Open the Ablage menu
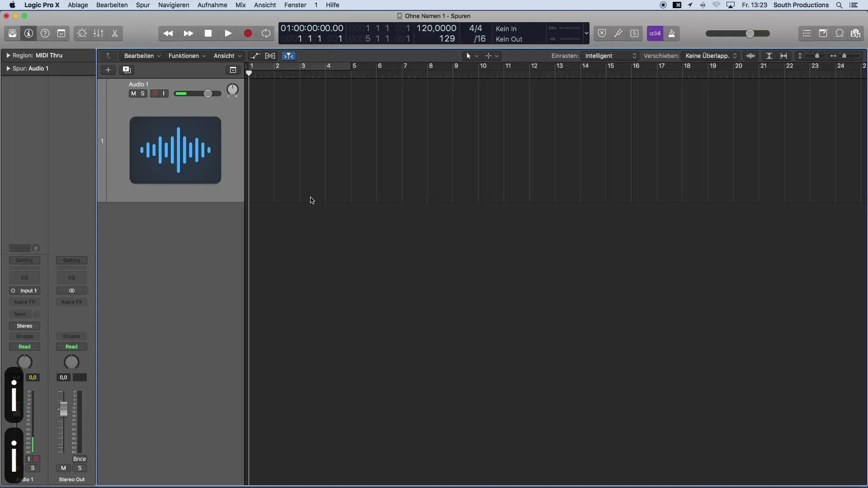Screen dimensions: 868x488 pyautogui.click(x=78, y=5)
